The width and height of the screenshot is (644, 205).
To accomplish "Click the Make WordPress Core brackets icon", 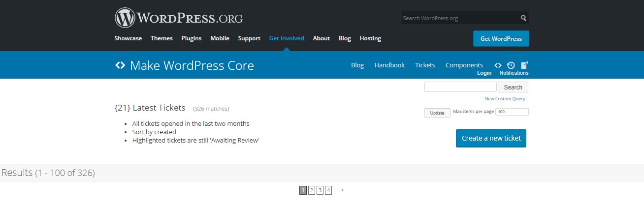I will pos(120,65).
